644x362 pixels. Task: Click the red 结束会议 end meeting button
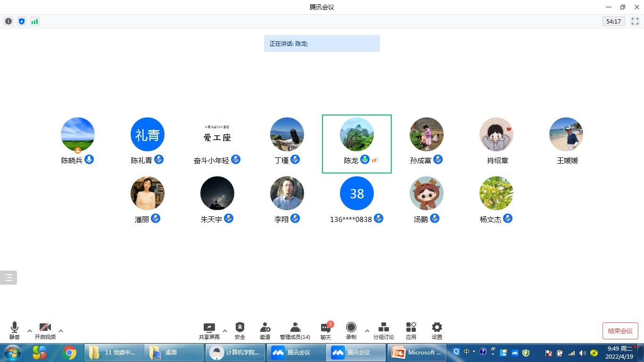coord(620,331)
